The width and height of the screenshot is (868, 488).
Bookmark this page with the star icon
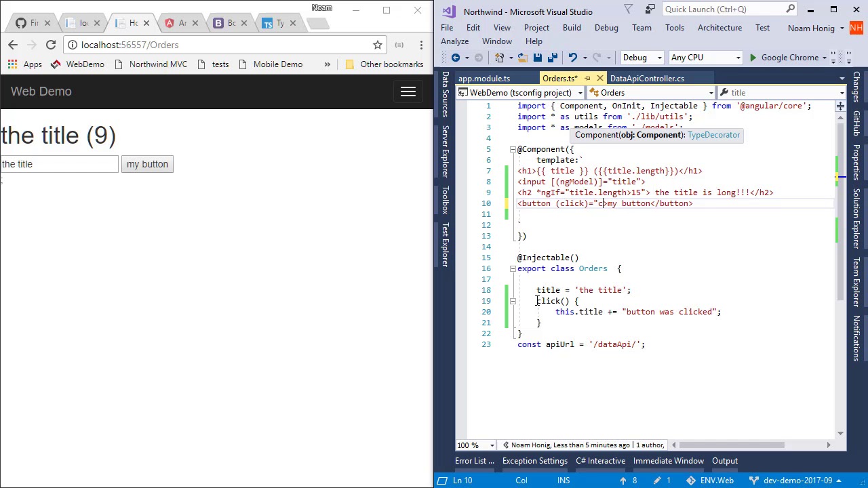coord(378,45)
